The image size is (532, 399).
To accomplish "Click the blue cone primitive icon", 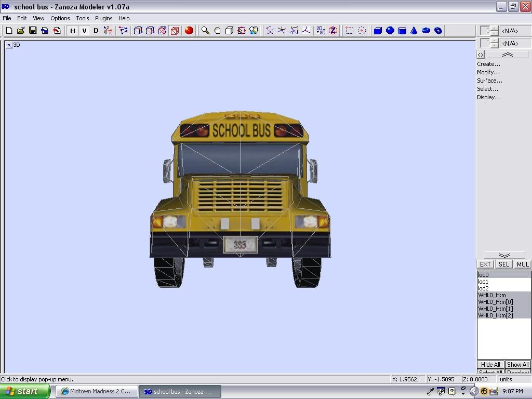I will 414,31.
